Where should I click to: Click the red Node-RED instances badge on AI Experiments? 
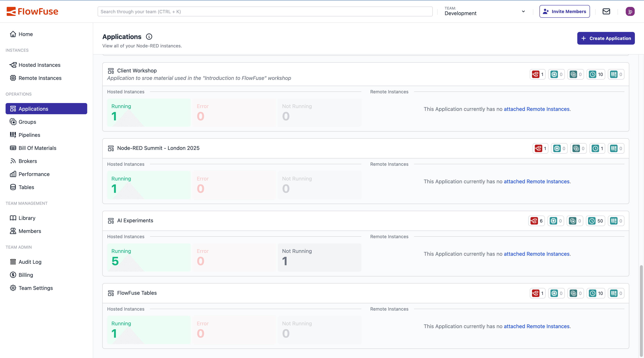point(536,221)
